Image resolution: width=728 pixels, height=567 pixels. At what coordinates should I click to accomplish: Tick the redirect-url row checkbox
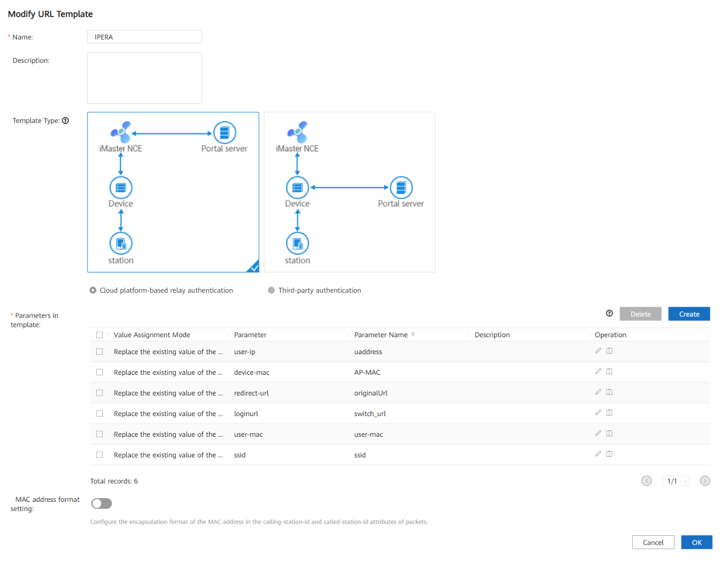click(100, 393)
